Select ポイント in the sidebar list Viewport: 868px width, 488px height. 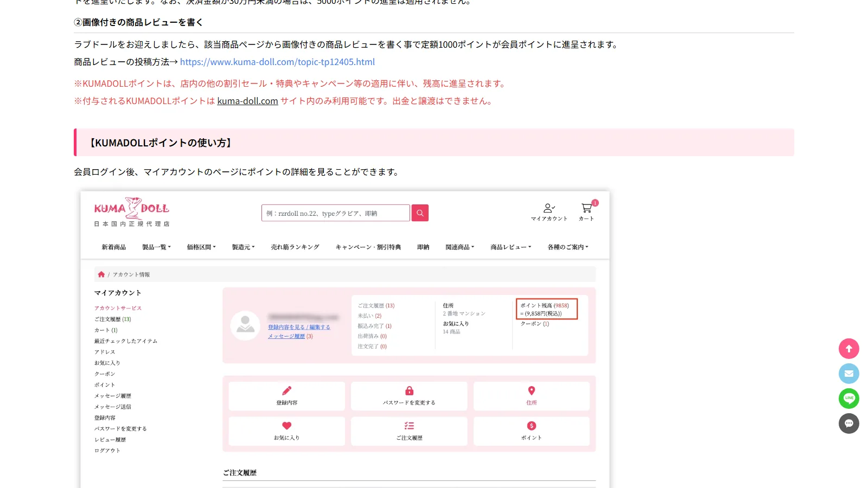(105, 385)
